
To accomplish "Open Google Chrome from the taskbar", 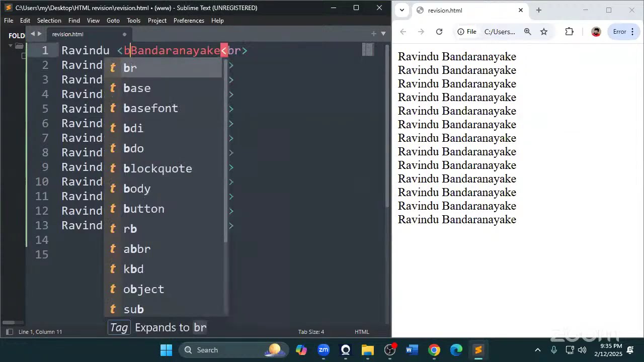I will [434, 350].
